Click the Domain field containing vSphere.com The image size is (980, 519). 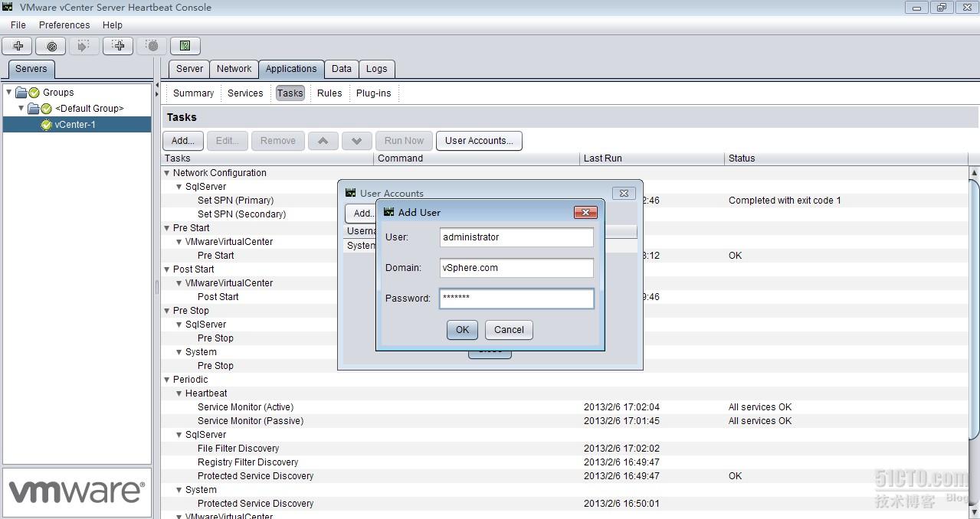point(516,268)
